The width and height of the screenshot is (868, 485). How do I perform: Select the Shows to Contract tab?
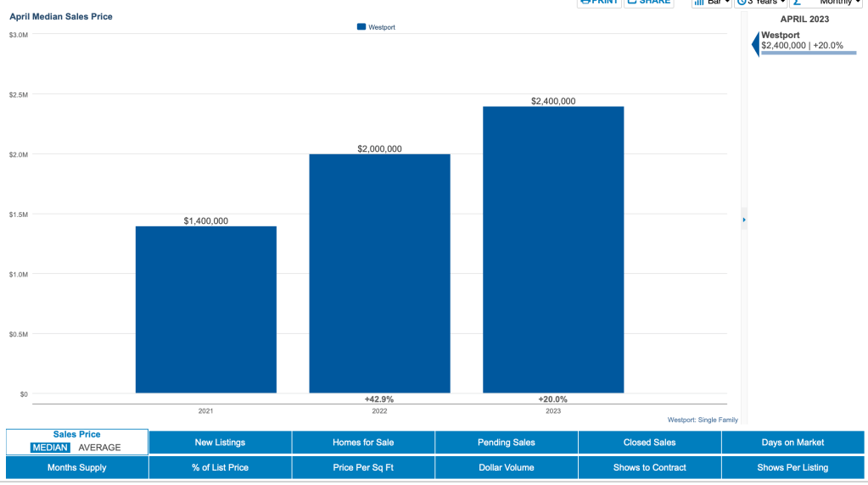tap(649, 467)
